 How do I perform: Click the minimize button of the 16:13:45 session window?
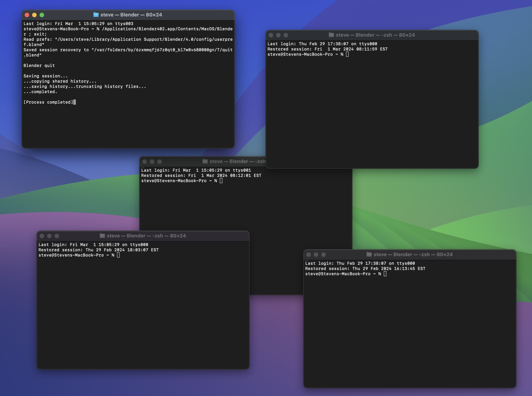[x=316, y=255]
